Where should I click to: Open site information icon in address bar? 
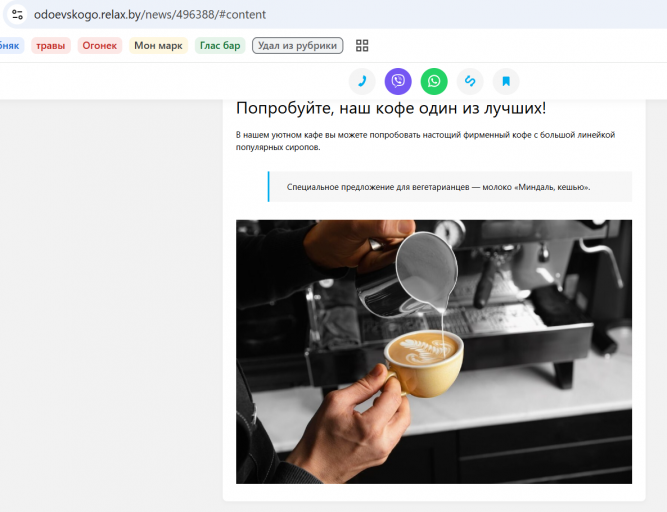point(17,14)
